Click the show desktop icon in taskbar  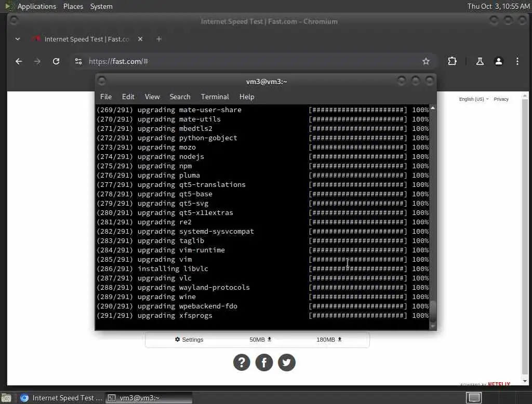click(x=6, y=398)
